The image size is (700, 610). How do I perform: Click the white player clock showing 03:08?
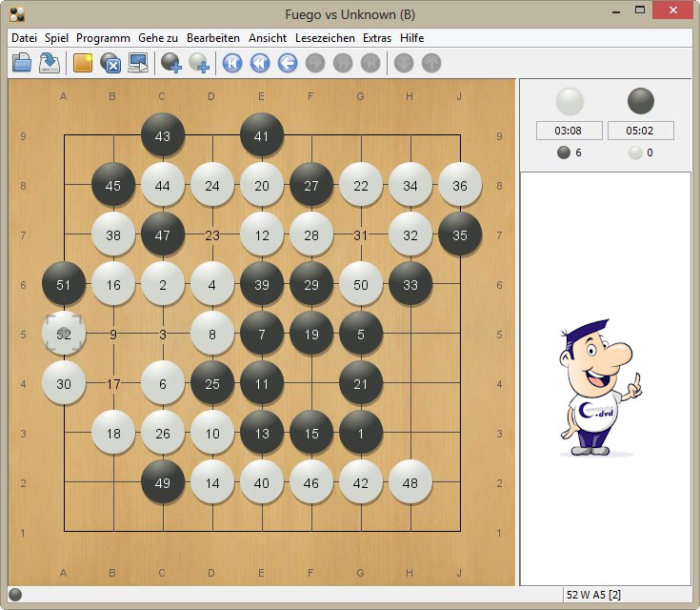pyautogui.click(x=569, y=131)
